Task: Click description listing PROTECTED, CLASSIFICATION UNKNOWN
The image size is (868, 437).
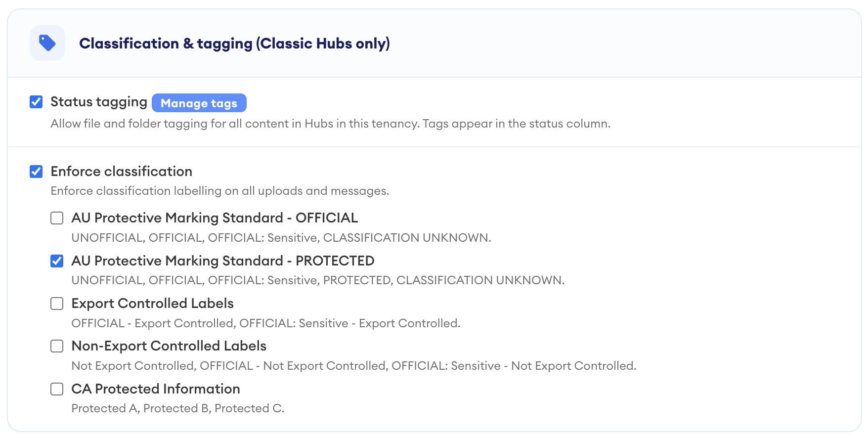Action: pyautogui.click(x=318, y=280)
